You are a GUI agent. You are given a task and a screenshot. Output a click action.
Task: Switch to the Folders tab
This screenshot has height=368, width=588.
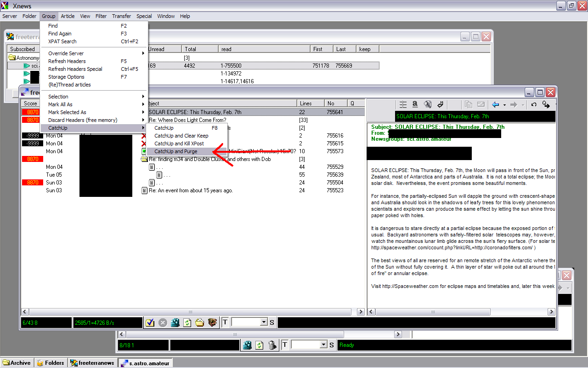(51, 363)
